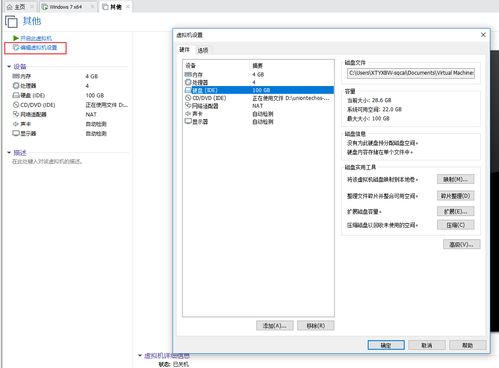Select the memory icon in dialog device list
The height and width of the screenshot is (368, 499).
(188, 74)
